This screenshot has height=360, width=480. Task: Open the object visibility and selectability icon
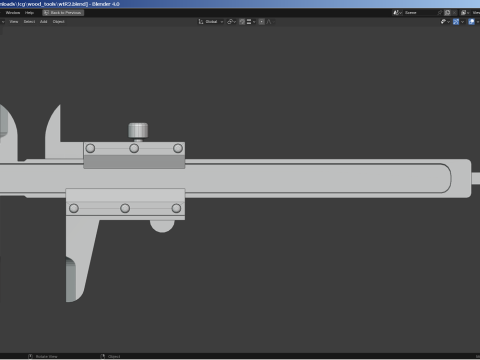coord(445,22)
